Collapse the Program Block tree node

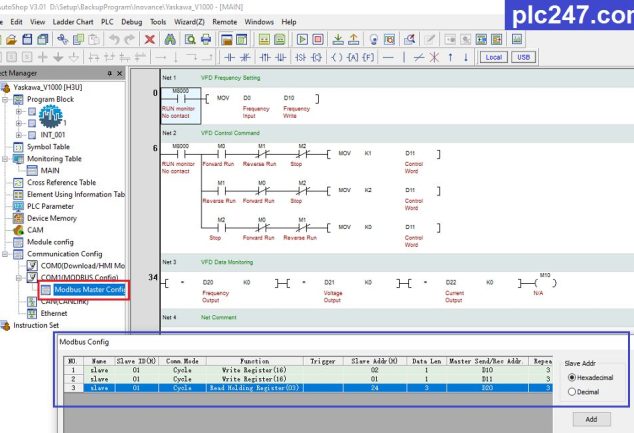[x=5, y=99]
